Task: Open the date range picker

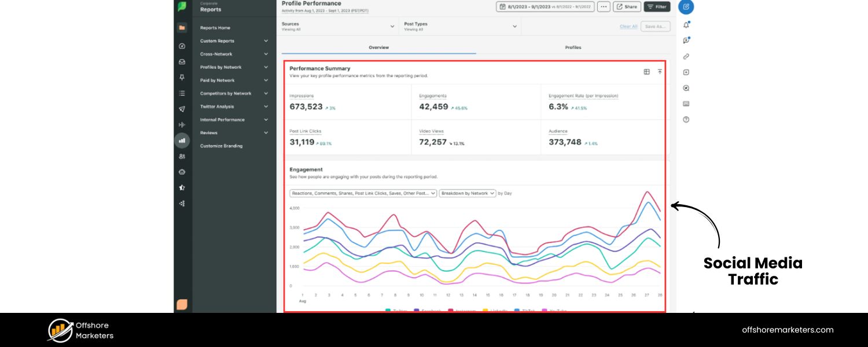Action: point(545,7)
